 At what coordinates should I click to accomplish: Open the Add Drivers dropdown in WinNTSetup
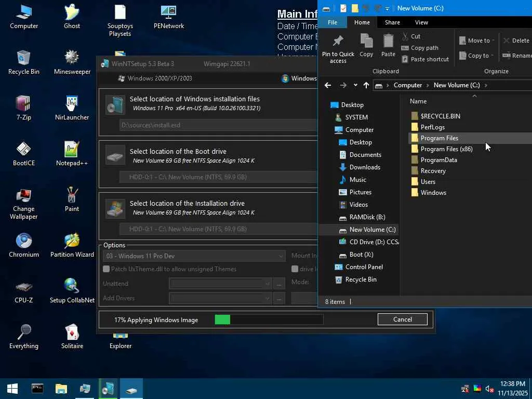pyautogui.click(x=220, y=299)
